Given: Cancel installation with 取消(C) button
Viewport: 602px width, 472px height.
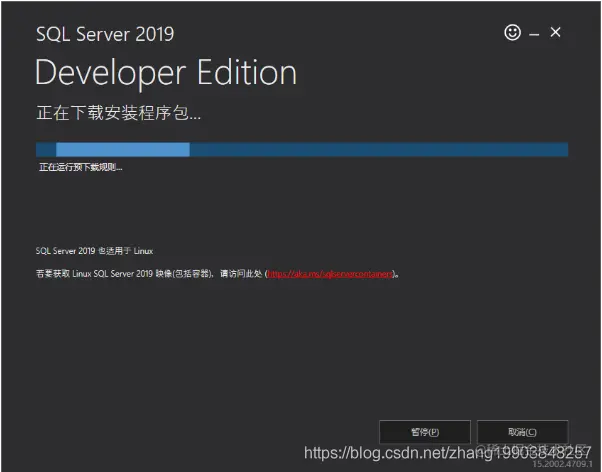Looking at the screenshot, I should [522, 432].
